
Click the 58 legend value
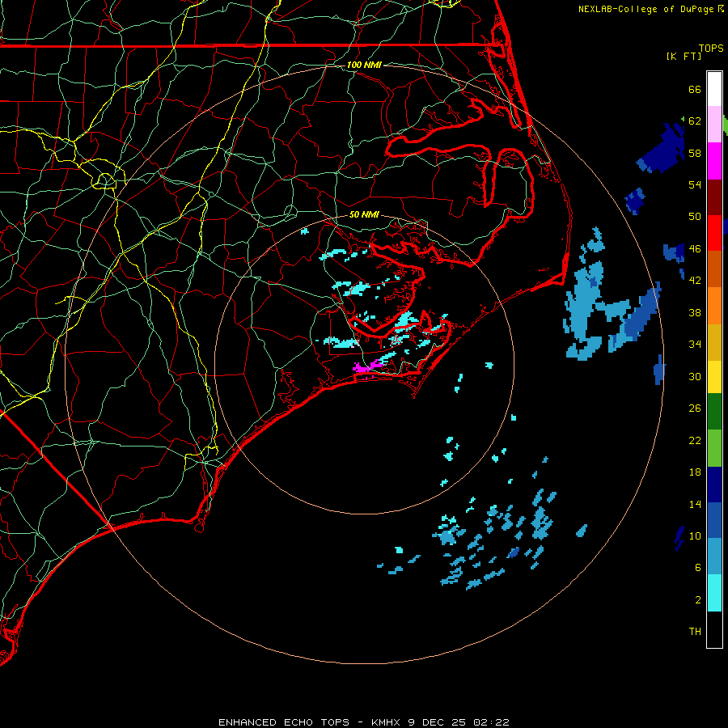click(695, 153)
